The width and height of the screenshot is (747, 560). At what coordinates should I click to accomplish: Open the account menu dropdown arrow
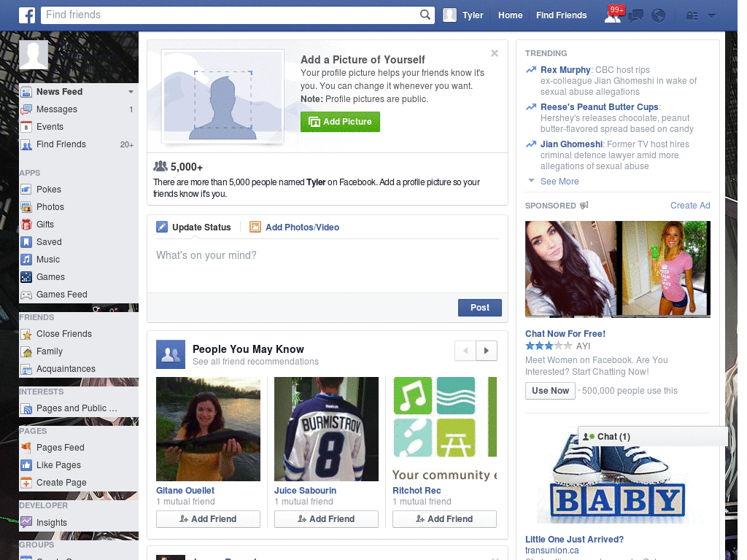click(712, 15)
